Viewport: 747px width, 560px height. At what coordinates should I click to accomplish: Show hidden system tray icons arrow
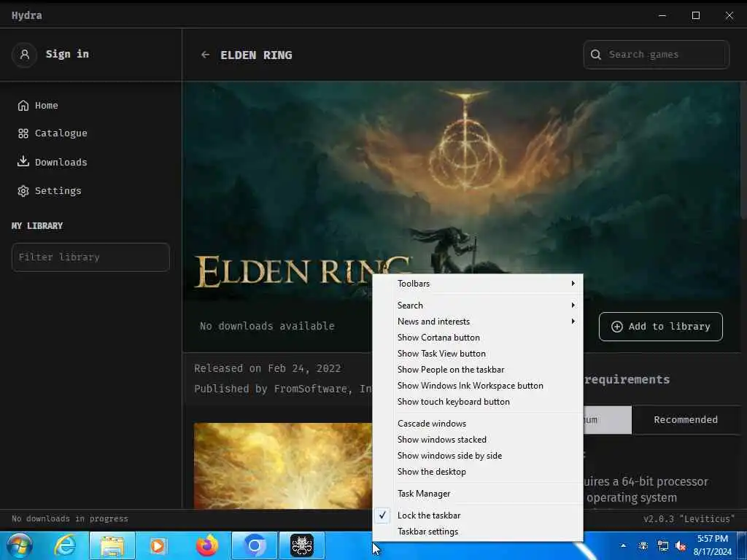(623, 545)
